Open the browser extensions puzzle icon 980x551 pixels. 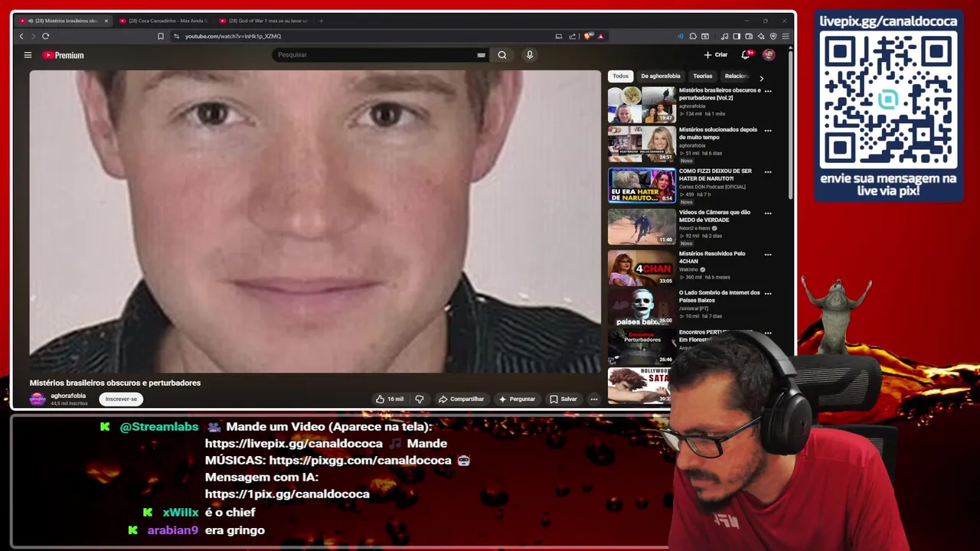(x=693, y=36)
